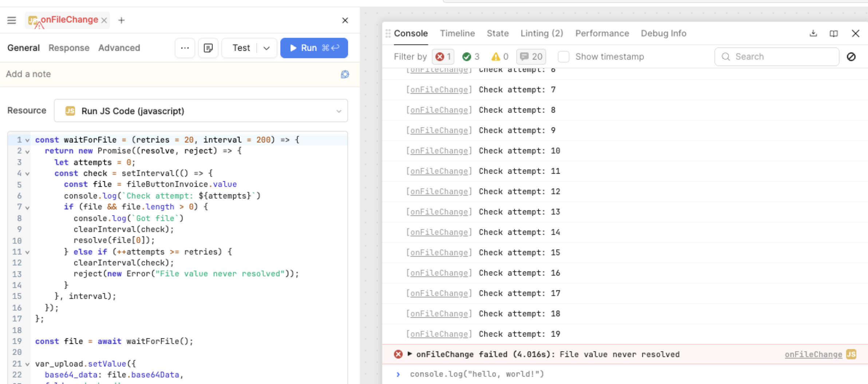Toggle split view layout of debug panel
This screenshot has height=384, width=868.
[833, 33]
